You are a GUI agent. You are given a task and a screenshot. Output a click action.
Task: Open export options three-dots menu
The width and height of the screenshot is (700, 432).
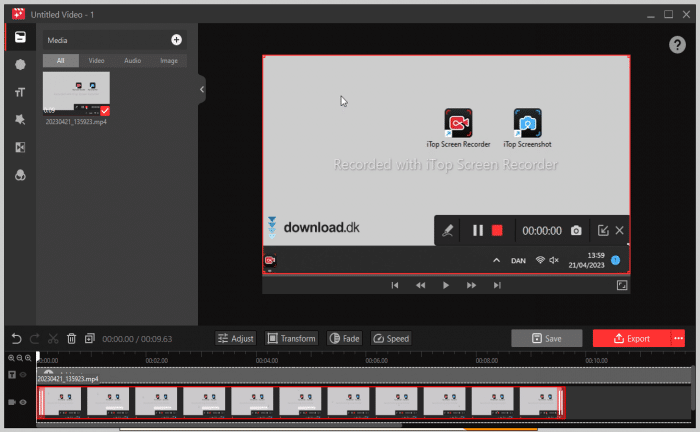[x=678, y=338]
